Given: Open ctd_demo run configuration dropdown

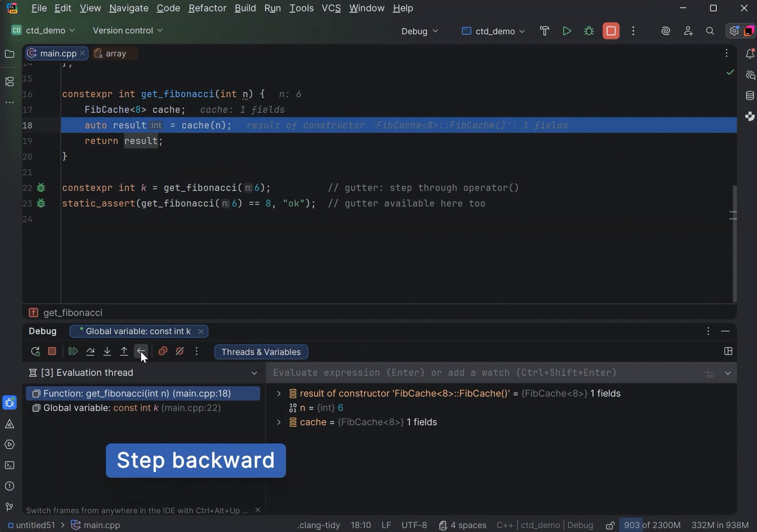Looking at the screenshot, I should [494, 31].
